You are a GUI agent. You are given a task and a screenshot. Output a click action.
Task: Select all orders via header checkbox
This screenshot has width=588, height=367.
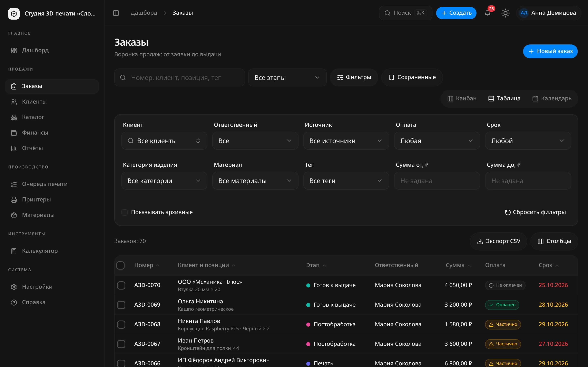(120, 265)
